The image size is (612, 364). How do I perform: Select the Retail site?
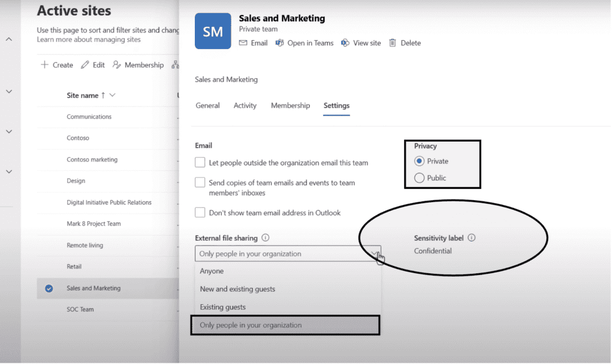[74, 267]
